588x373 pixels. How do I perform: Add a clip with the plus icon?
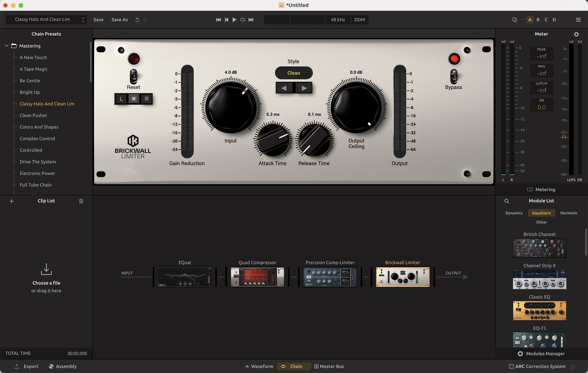(12, 201)
